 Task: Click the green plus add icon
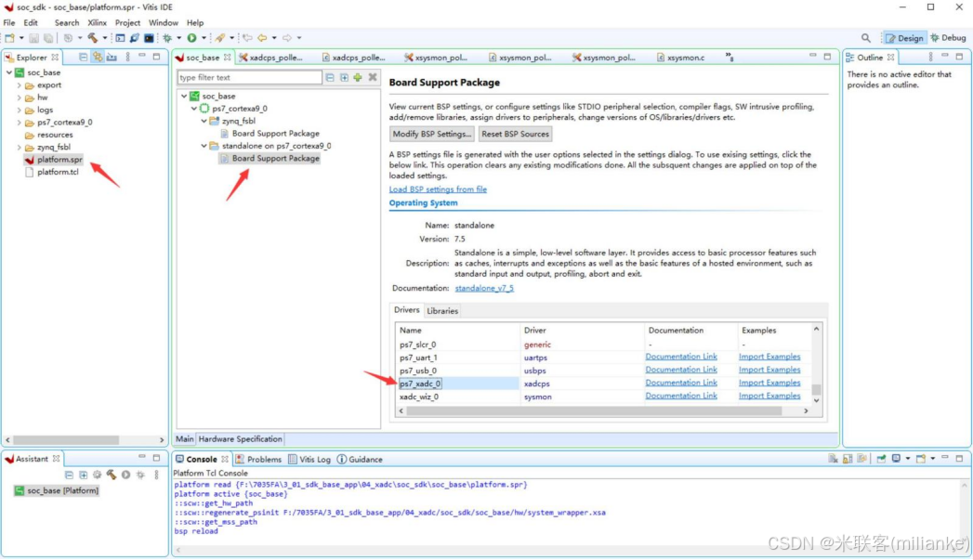point(358,77)
